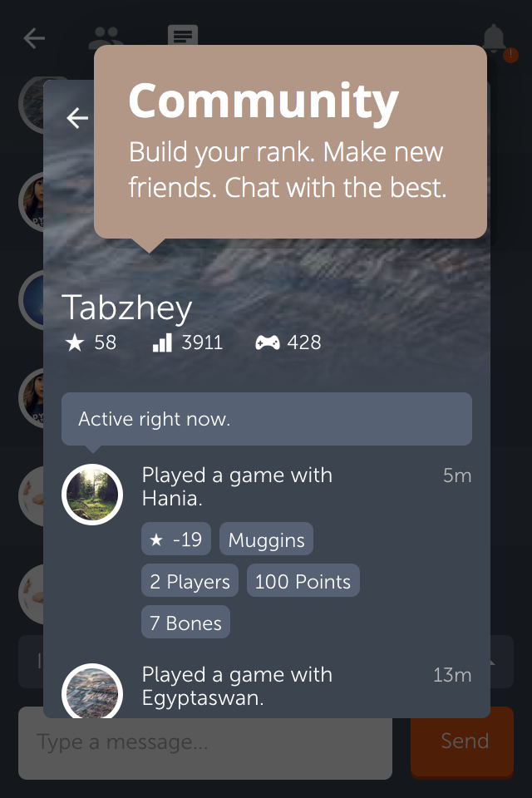Open Hania's forest avatar thumbnail
532x798 pixels.
(92, 494)
